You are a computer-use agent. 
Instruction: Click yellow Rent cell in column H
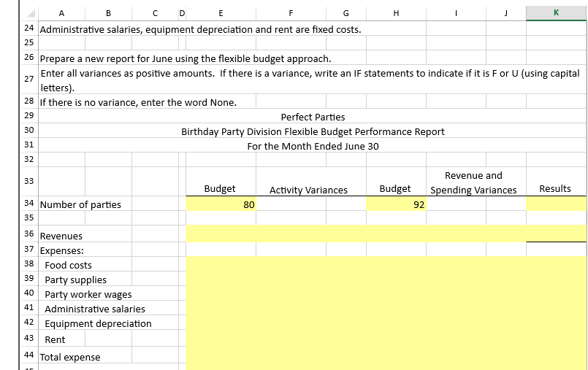coord(396,338)
